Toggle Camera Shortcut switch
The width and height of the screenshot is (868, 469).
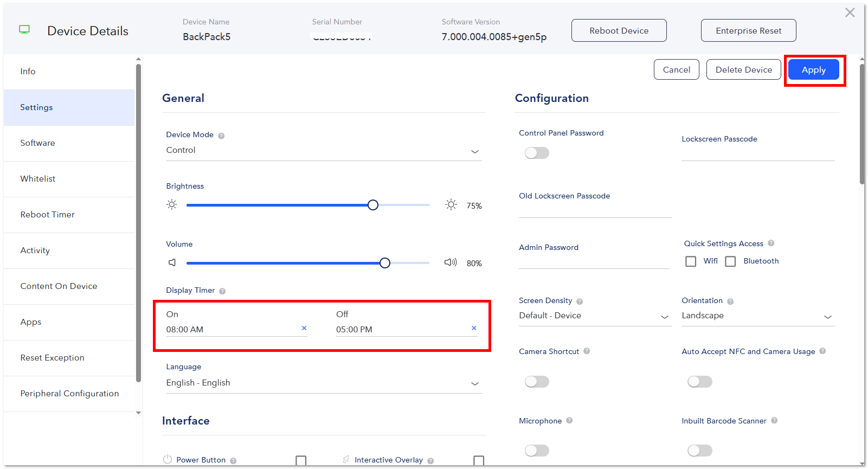[537, 382]
